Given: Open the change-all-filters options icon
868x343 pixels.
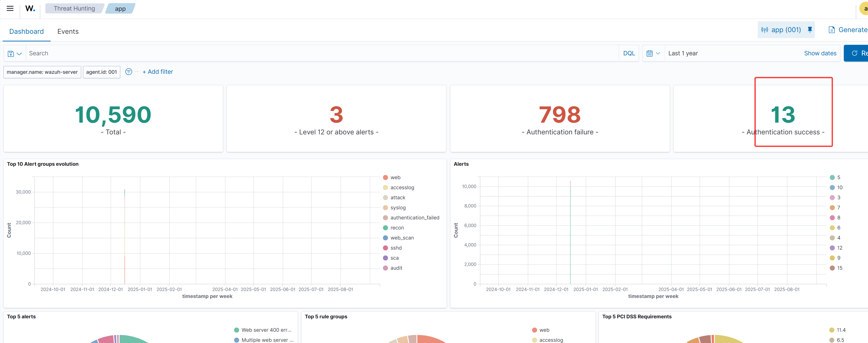Looking at the screenshot, I should point(128,72).
